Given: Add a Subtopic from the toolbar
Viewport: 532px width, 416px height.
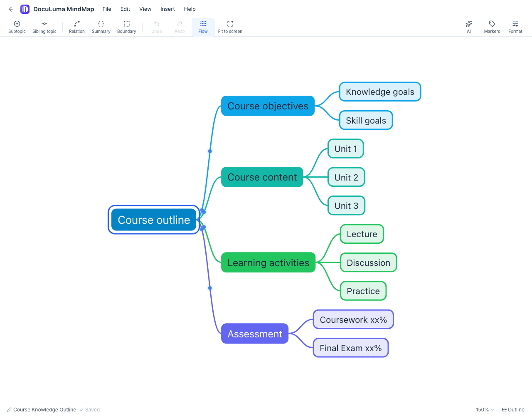Looking at the screenshot, I should point(17,27).
